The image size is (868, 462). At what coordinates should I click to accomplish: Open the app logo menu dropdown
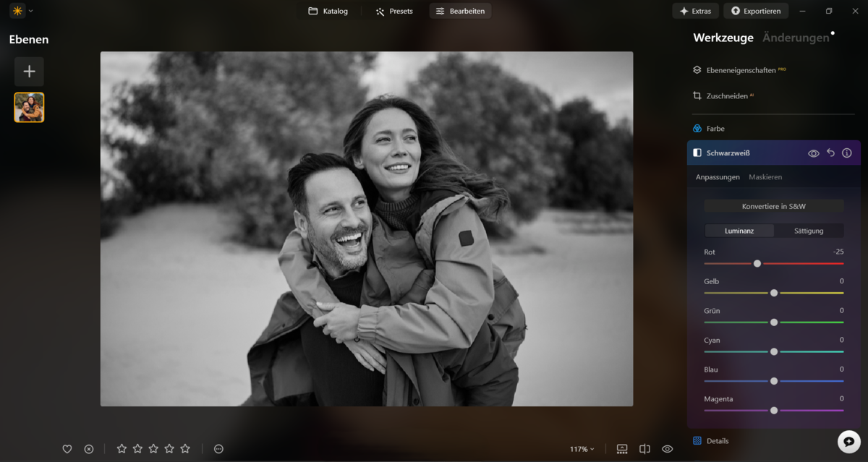[21, 11]
